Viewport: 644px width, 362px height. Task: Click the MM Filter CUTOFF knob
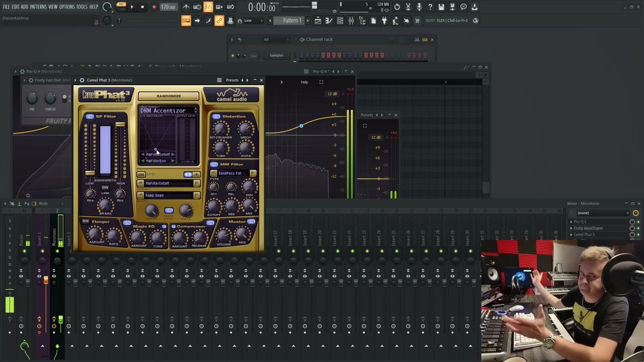213,206
